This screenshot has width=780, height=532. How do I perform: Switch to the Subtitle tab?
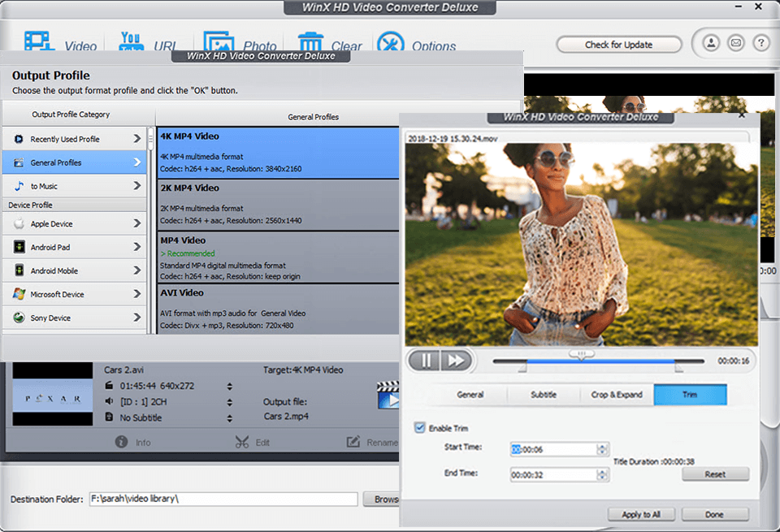pyautogui.click(x=543, y=395)
